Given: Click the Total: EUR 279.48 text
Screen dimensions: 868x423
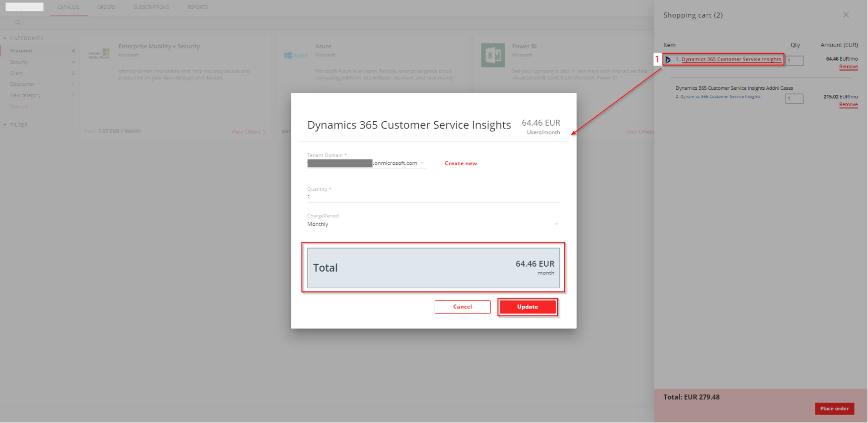Looking at the screenshot, I should tap(691, 397).
